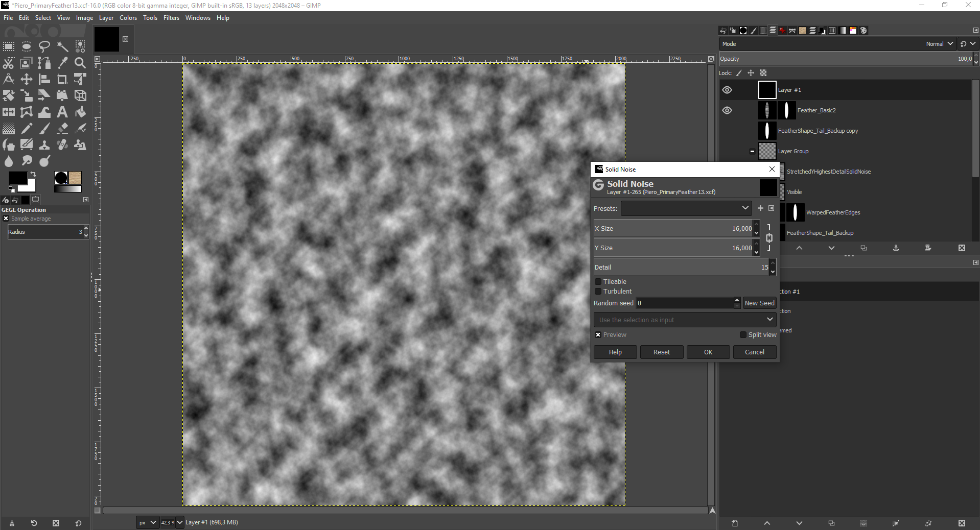Select the Paths tool
This screenshot has height=530, width=980.
pos(44,62)
